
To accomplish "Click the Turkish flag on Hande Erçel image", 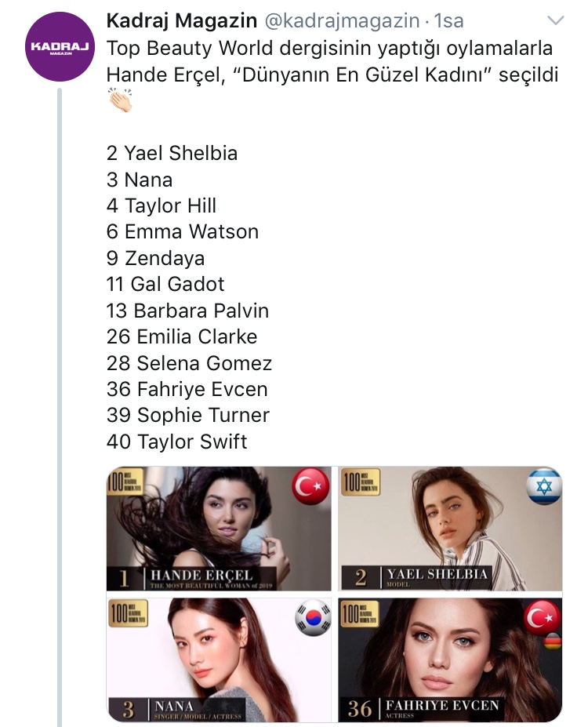I will 310,486.
